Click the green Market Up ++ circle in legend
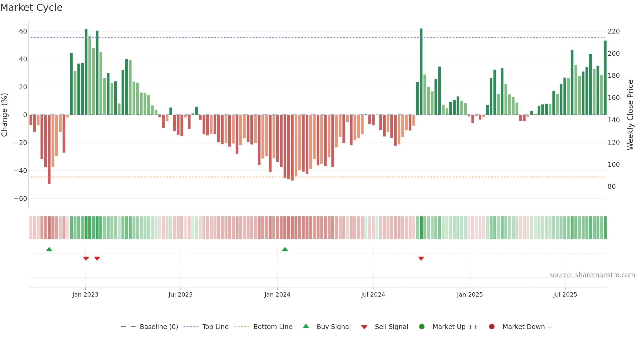Image resolution: width=644 pixels, height=362 pixels. click(x=422, y=327)
